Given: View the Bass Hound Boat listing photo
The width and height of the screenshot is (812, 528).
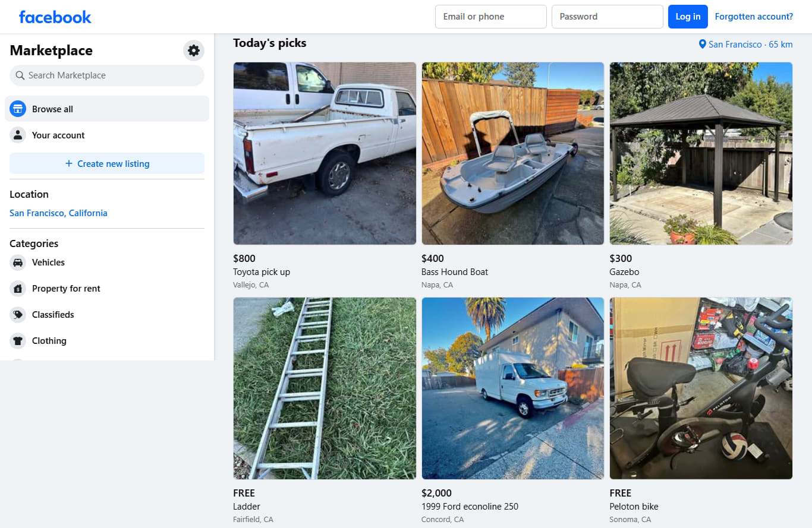Looking at the screenshot, I should [512, 153].
